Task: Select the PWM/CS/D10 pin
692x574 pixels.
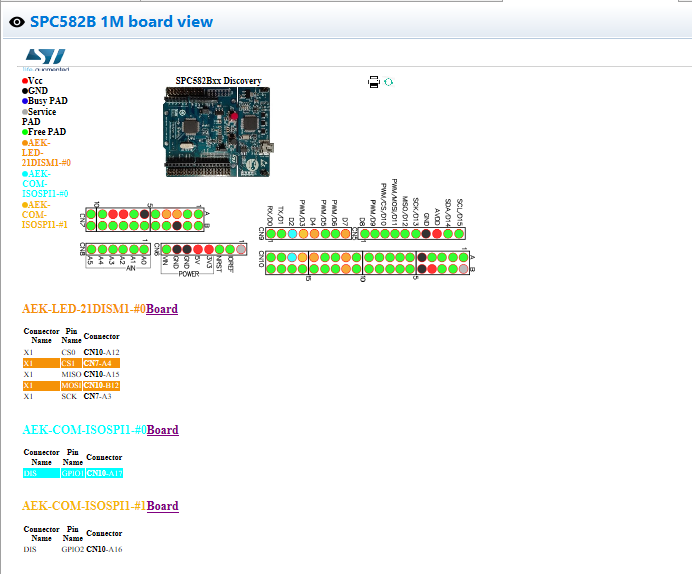Action: point(385,233)
